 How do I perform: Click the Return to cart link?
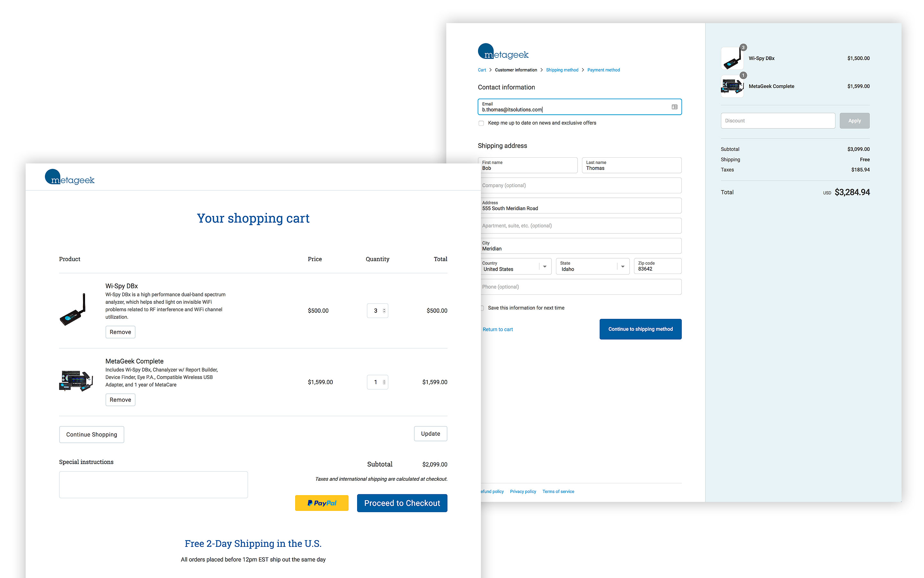[498, 329]
